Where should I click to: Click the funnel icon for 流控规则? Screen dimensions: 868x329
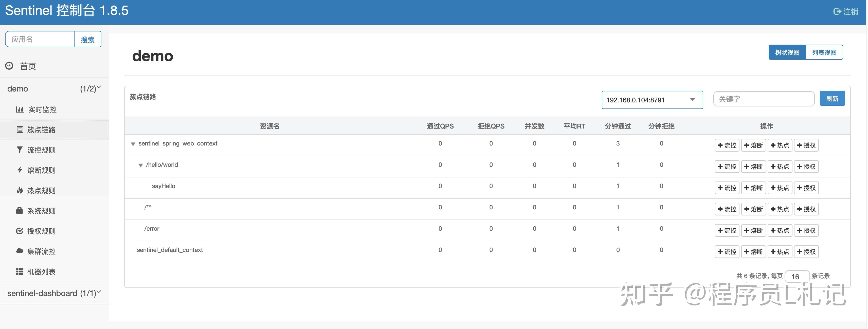[20, 150]
